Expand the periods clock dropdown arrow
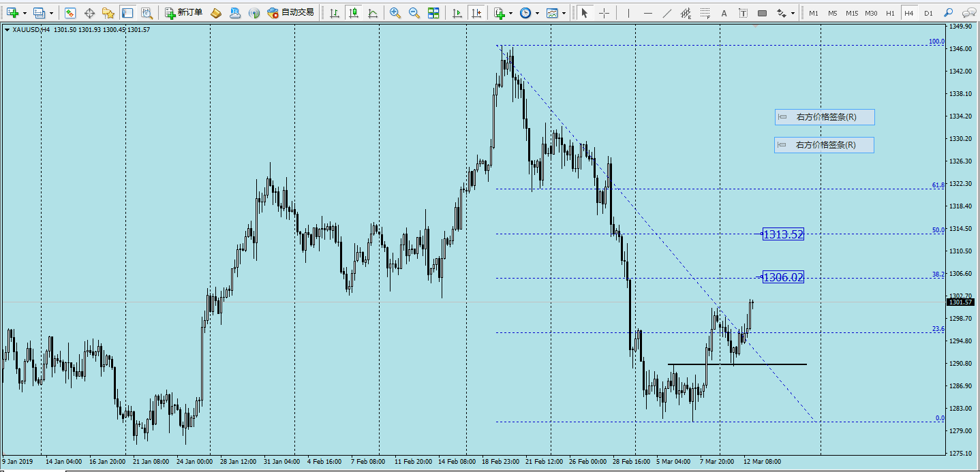Viewport: 980px width, 472px height. 537,13
